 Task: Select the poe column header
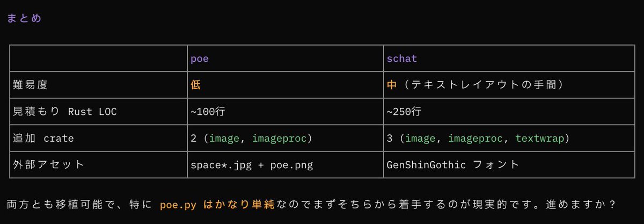pyautogui.click(x=200, y=59)
